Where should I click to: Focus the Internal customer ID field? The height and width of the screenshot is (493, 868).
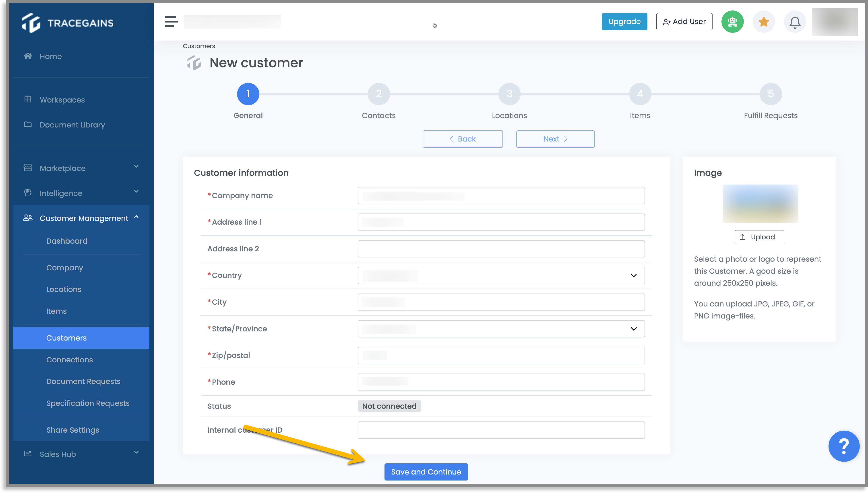click(501, 430)
